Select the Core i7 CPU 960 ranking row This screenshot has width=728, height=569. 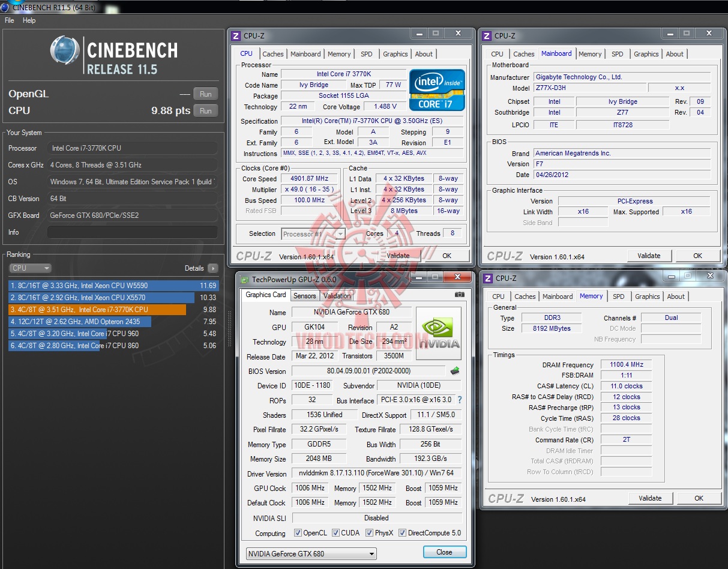[113, 334]
